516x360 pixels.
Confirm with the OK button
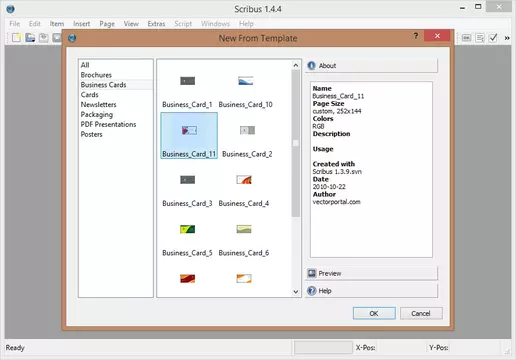click(374, 313)
